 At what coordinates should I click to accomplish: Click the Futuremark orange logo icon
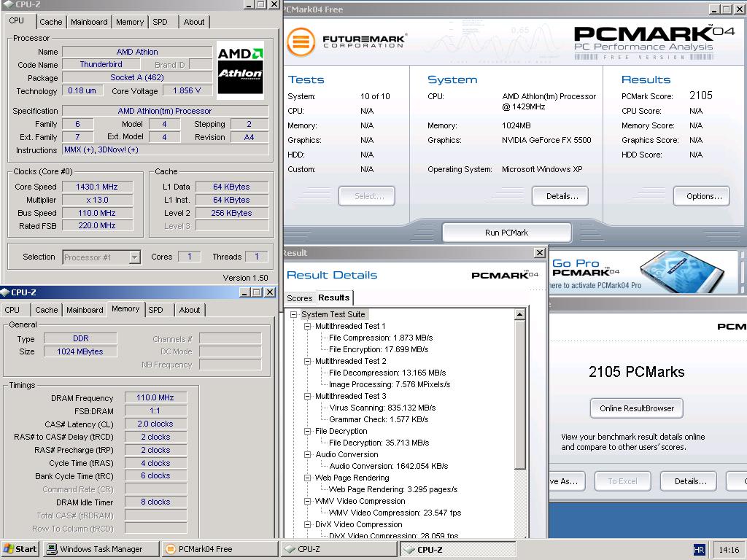tap(301, 42)
